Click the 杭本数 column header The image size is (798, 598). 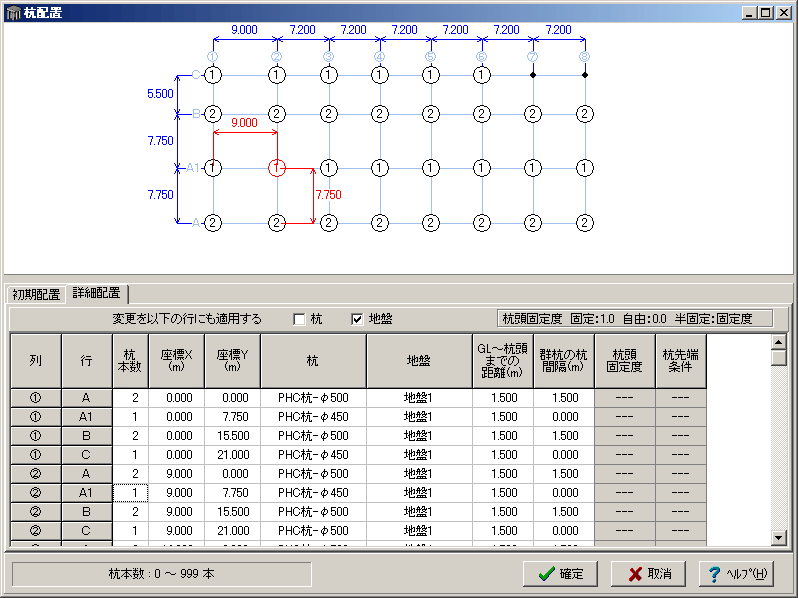click(x=130, y=361)
